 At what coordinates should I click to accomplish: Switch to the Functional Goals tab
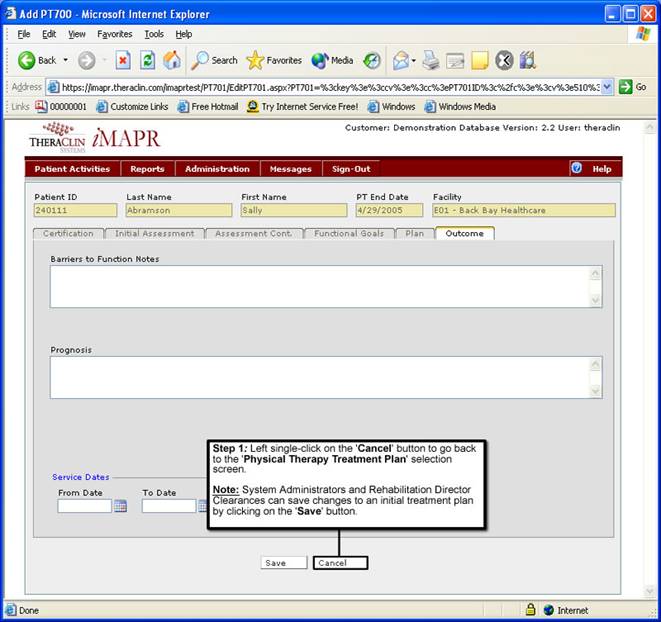point(348,233)
